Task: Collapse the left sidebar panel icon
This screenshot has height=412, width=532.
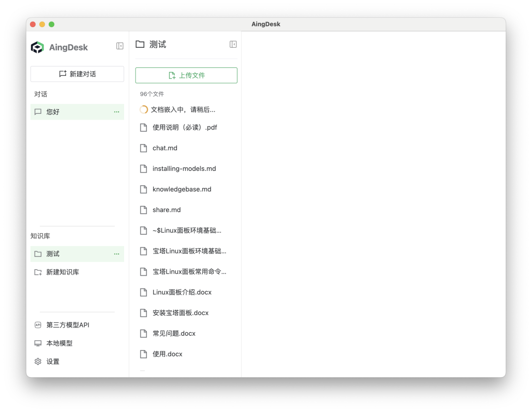Action: pyautogui.click(x=120, y=46)
